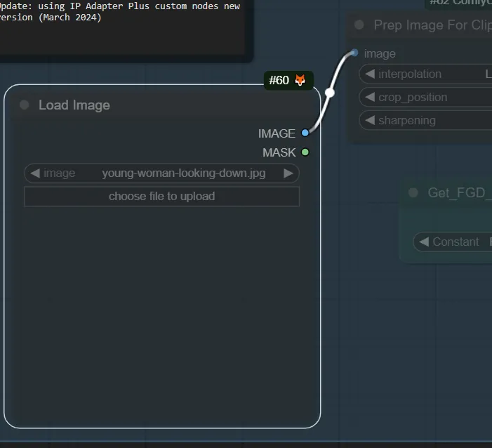Viewport: 492px width, 448px height.
Task: Click the note text about IP Adapter Plus
Action: [120, 12]
